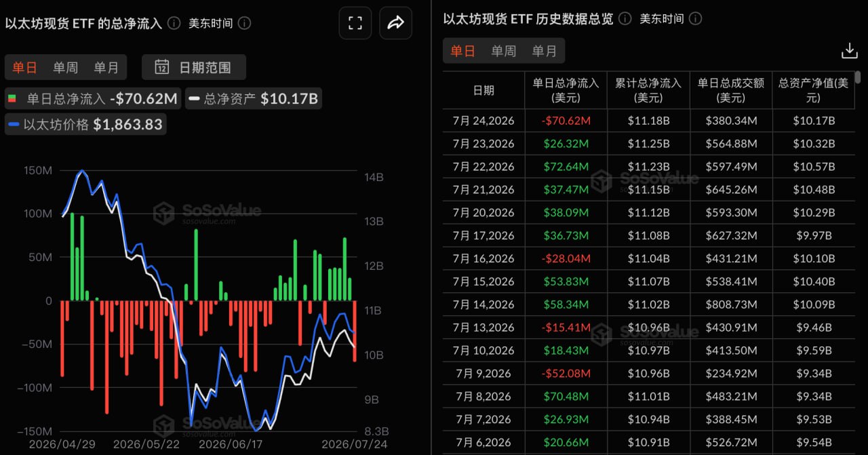Viewport: 868px width, 455px height.
Task: Click the $11.25B cumulative inflow cell
Action: click(x=649, y=144)
